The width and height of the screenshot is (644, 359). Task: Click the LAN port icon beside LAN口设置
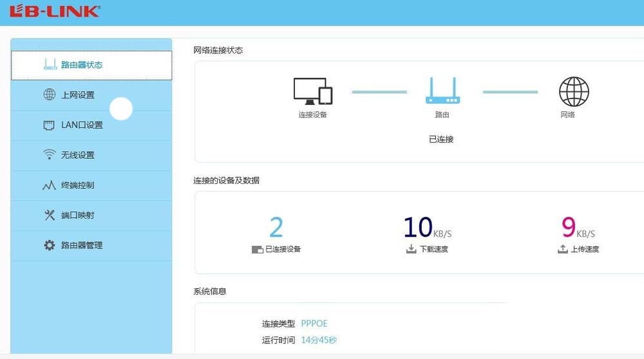coord(49,125)
